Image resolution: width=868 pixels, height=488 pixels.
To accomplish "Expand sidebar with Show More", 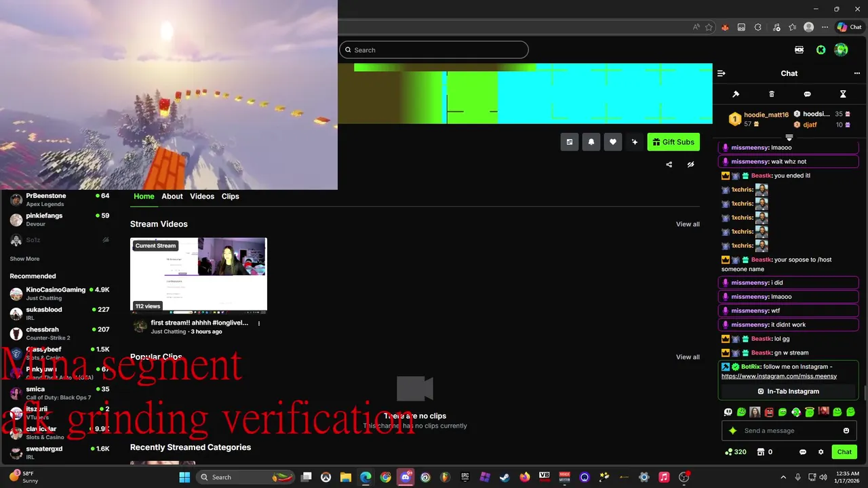I will 24,259.
